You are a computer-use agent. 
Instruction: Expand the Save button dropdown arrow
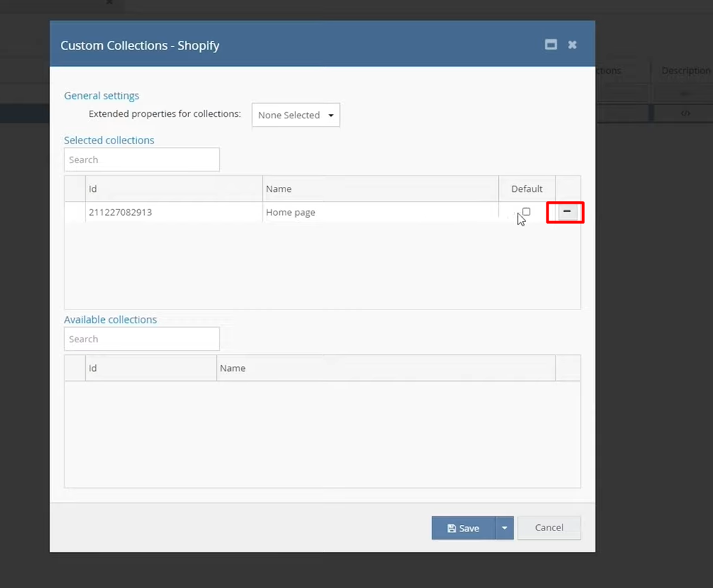point(504,528)
